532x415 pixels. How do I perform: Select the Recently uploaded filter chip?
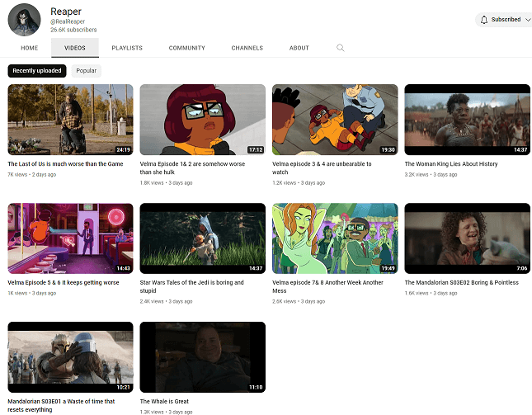37,71
